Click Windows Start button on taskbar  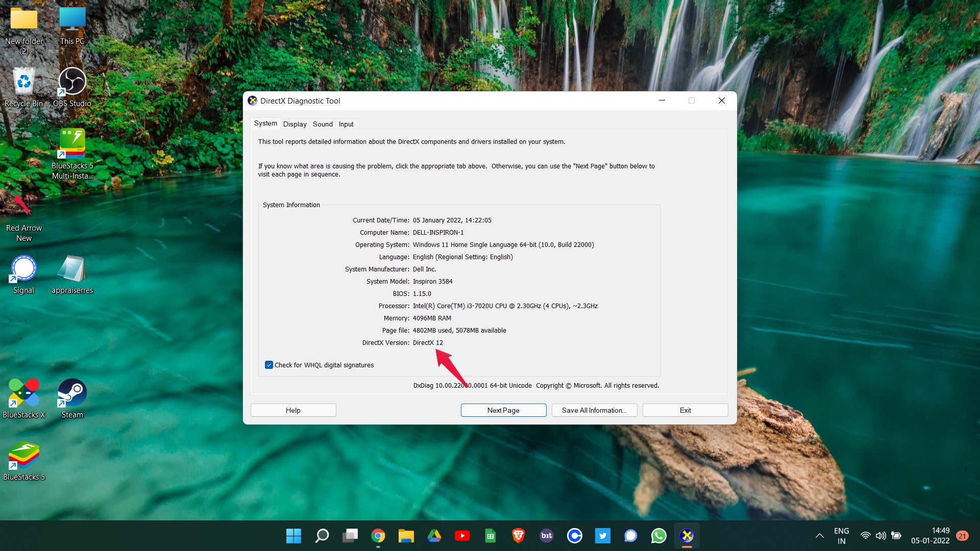click(293, 536)
